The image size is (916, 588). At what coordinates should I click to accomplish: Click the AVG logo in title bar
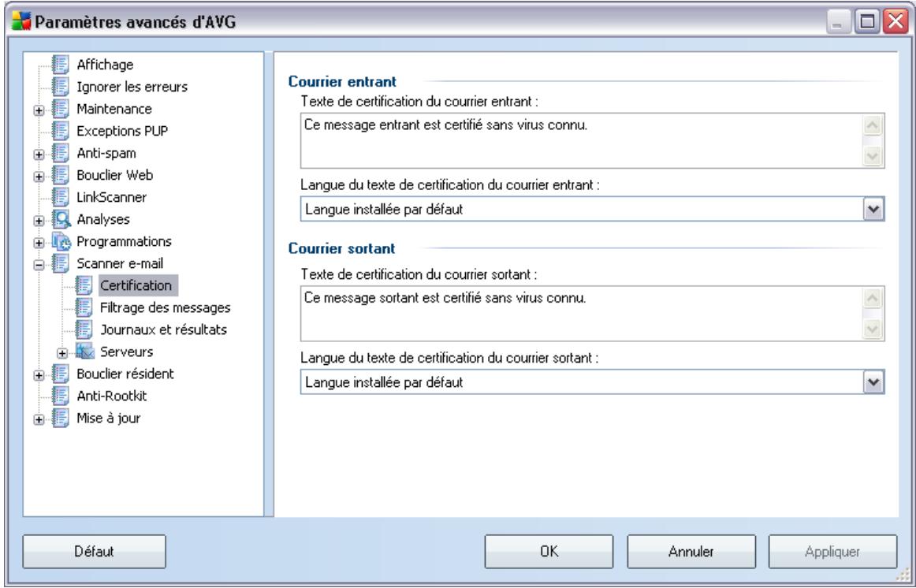point(21,21)
